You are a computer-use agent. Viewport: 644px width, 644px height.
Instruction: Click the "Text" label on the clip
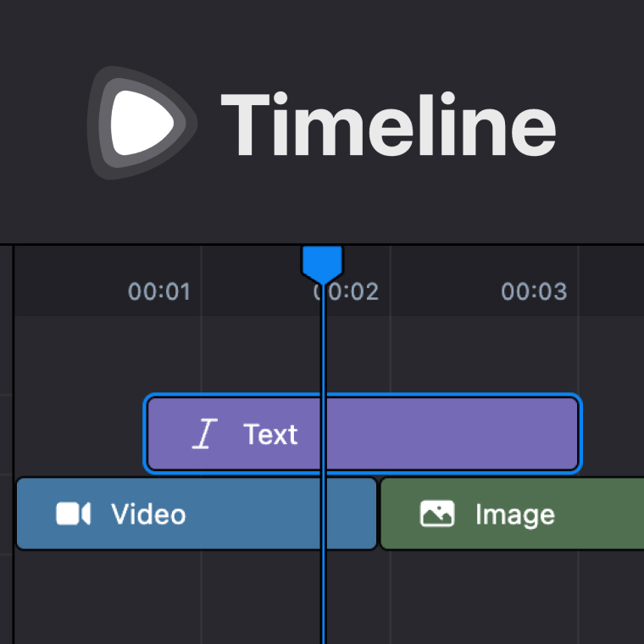tap(270, 434)
